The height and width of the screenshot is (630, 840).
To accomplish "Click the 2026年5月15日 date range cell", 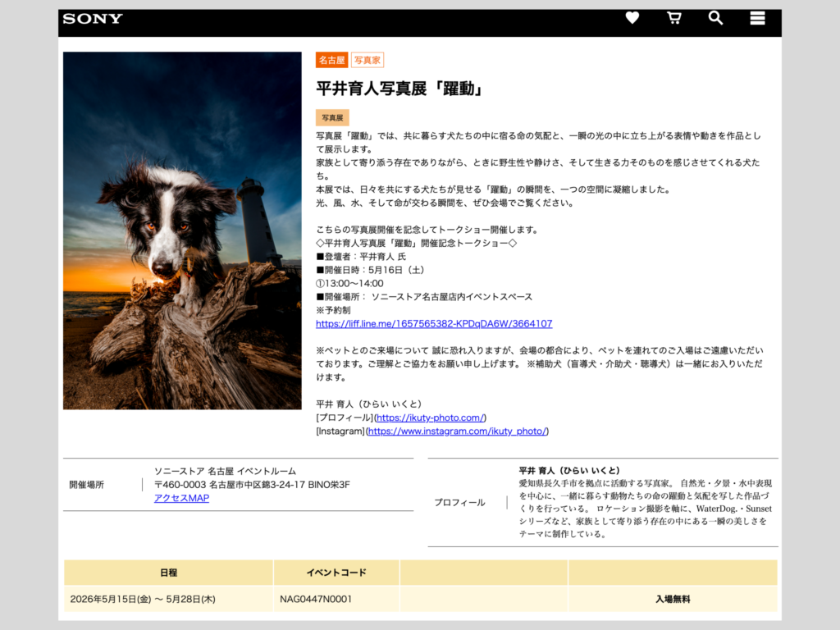I will coord(143,599).
